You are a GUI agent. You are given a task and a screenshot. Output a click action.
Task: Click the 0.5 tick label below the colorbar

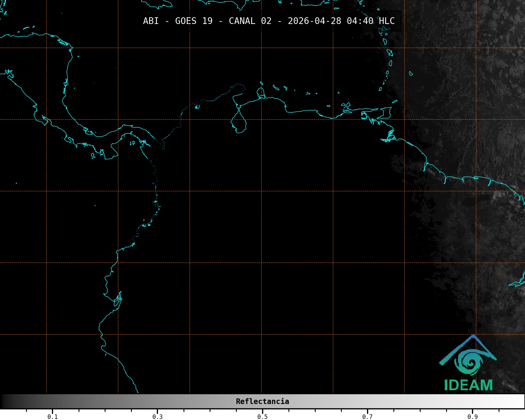262,417
